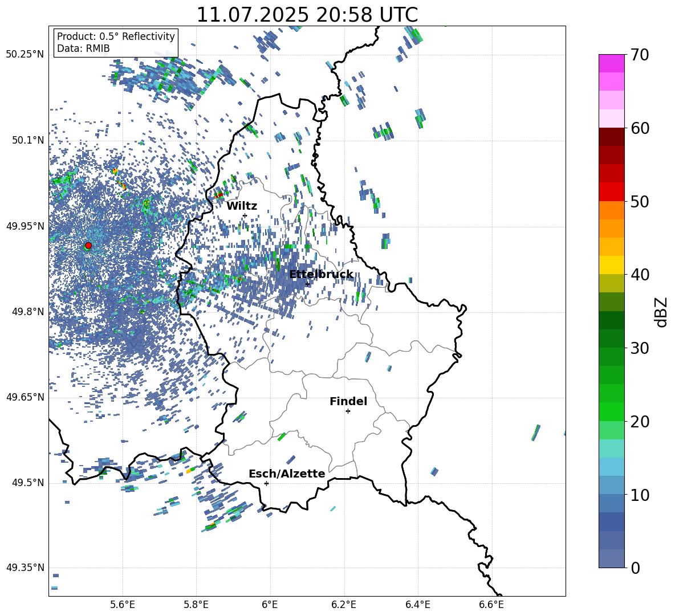Screen dimensions: 675x616
Task: Click the Findel station cross marker
Action: tap(348, 411)
